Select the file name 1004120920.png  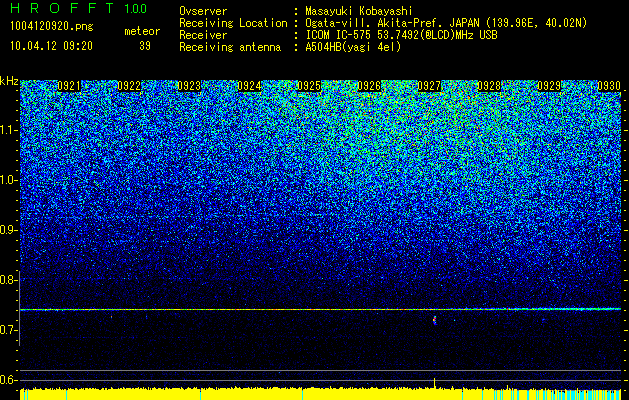click(x=52, y=27)
